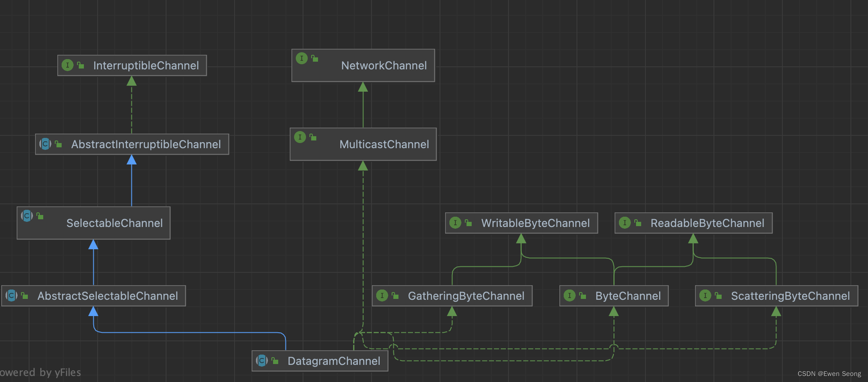The width and height of the screenshot is (868, 382).
Task: Click the lock icon beside InterruptibleChannel
Action: 80,65
